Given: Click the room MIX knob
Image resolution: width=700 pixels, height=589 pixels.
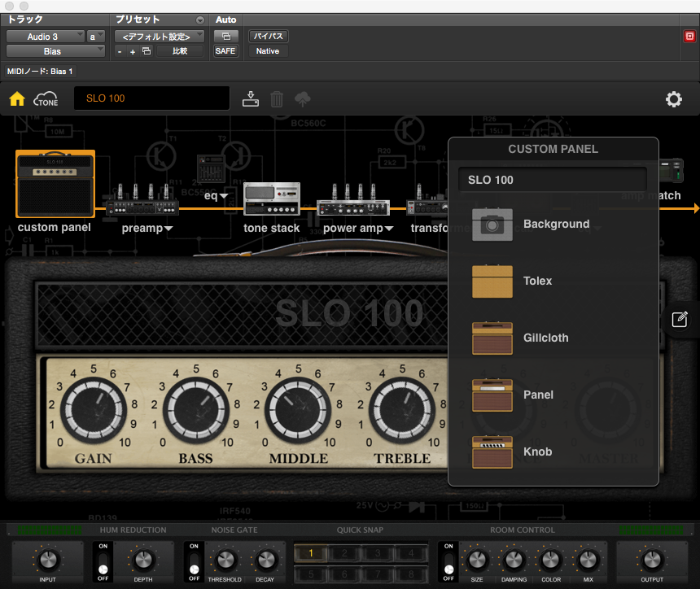Looking at the screenshot, I should [x=588, y=560].
